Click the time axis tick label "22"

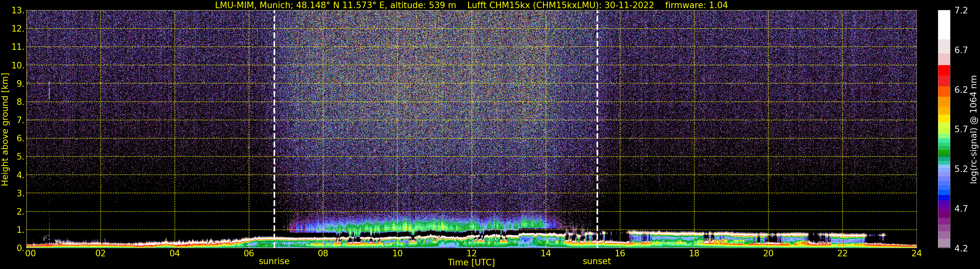(842, 253)
